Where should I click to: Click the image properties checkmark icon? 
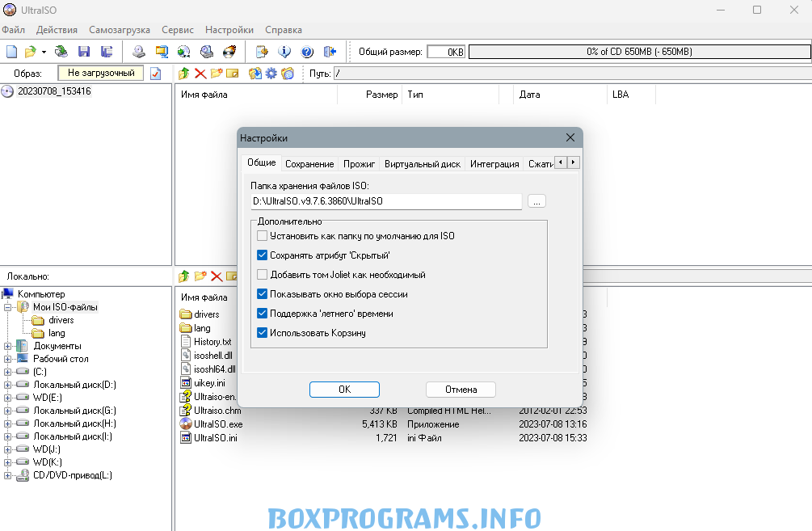pyautogui.click(x=155, y=74)
